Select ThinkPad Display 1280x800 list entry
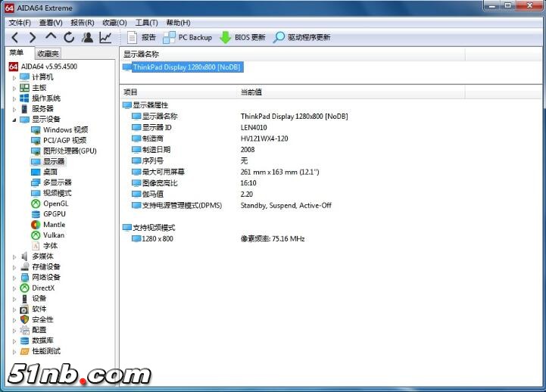This screenshot has width=546, height=392. tap(186, 67)
